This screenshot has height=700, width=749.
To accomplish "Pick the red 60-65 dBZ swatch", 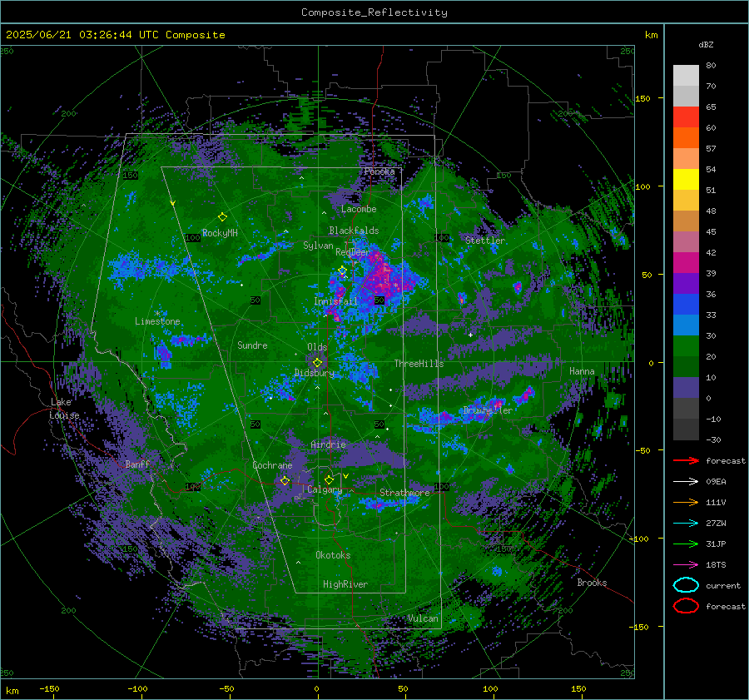I will click(686, 117).
